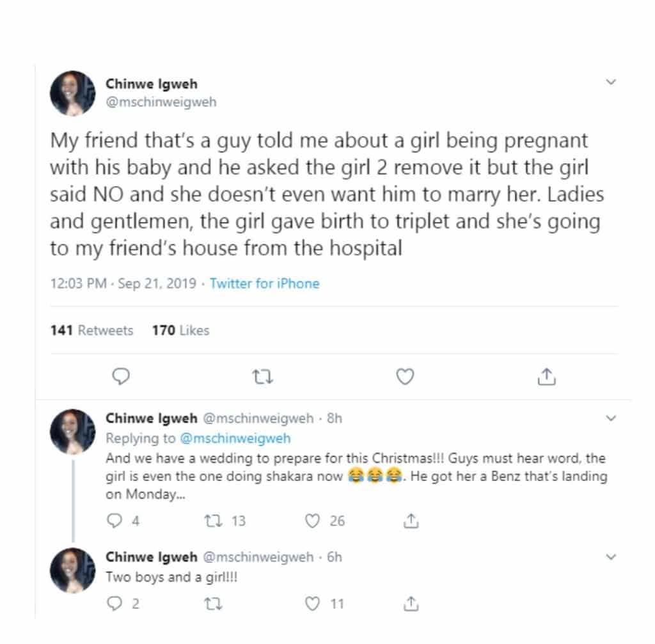Viewport: 655px width, 644px height.
Task: Like the Benz reply tweet
Action: pos(312,521)
